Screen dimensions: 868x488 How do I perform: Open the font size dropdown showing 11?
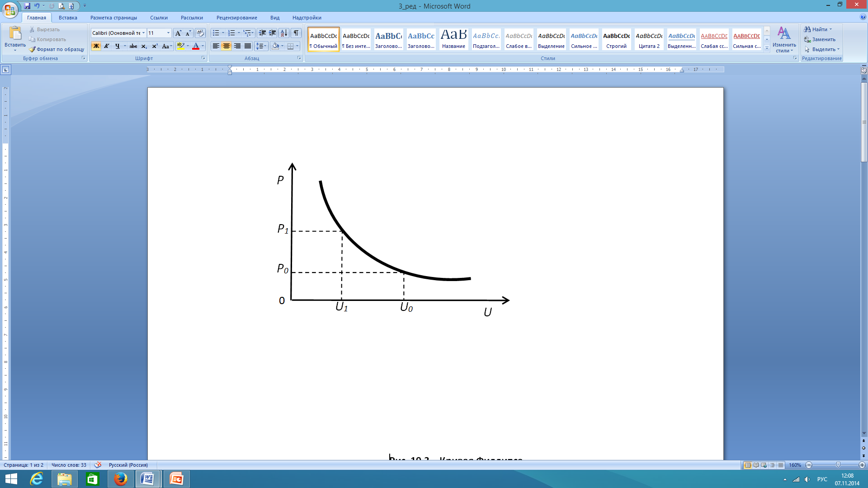168,33
